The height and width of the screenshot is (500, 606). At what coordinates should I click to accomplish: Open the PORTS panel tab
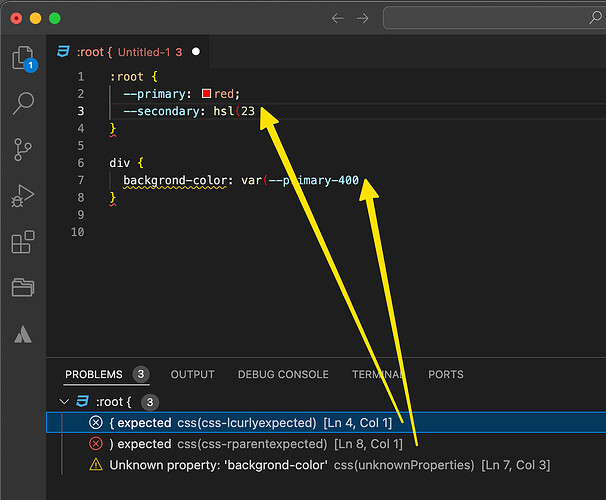click(445, 374)
